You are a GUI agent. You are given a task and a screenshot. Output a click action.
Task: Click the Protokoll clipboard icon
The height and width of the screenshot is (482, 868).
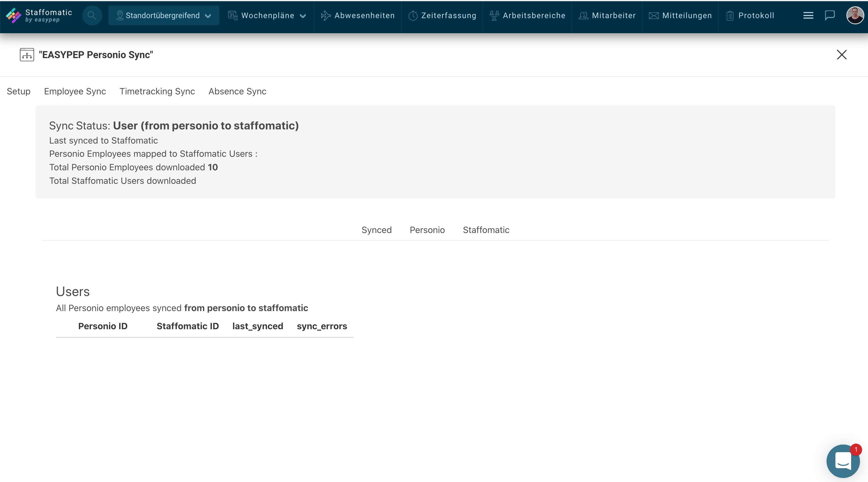tap(730, 15)
